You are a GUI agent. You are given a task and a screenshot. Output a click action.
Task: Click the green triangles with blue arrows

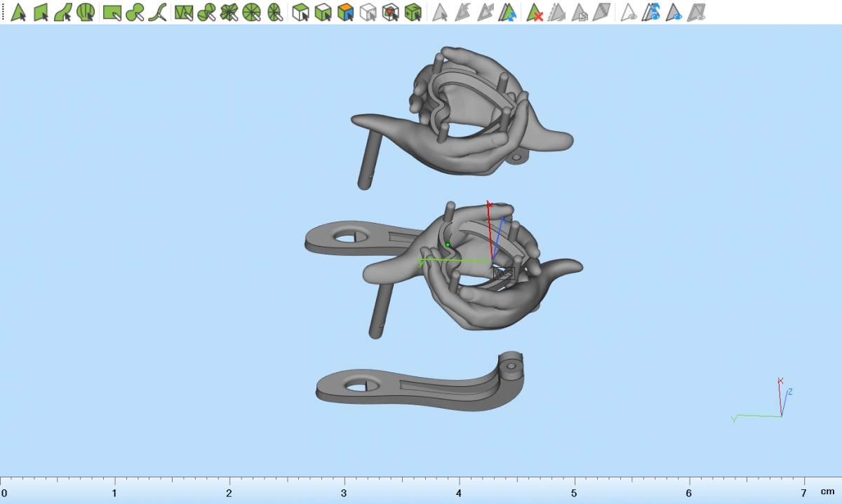click(508, 12)
